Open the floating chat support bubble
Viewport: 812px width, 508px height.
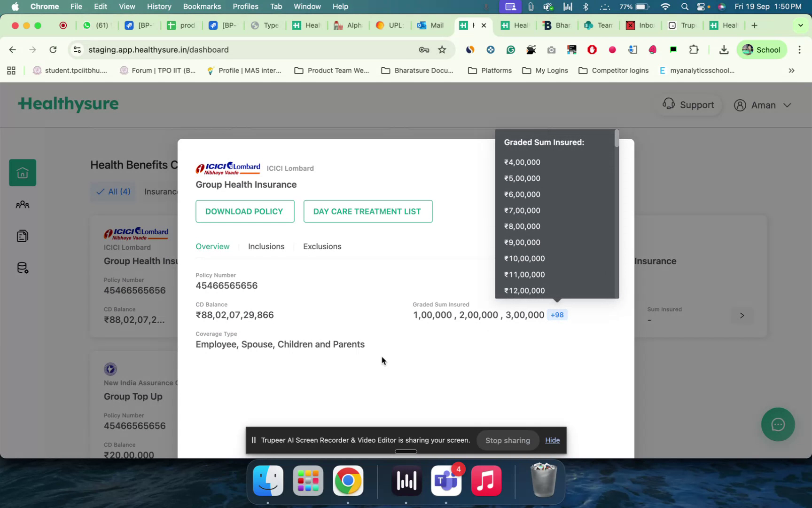pos(778,424)
